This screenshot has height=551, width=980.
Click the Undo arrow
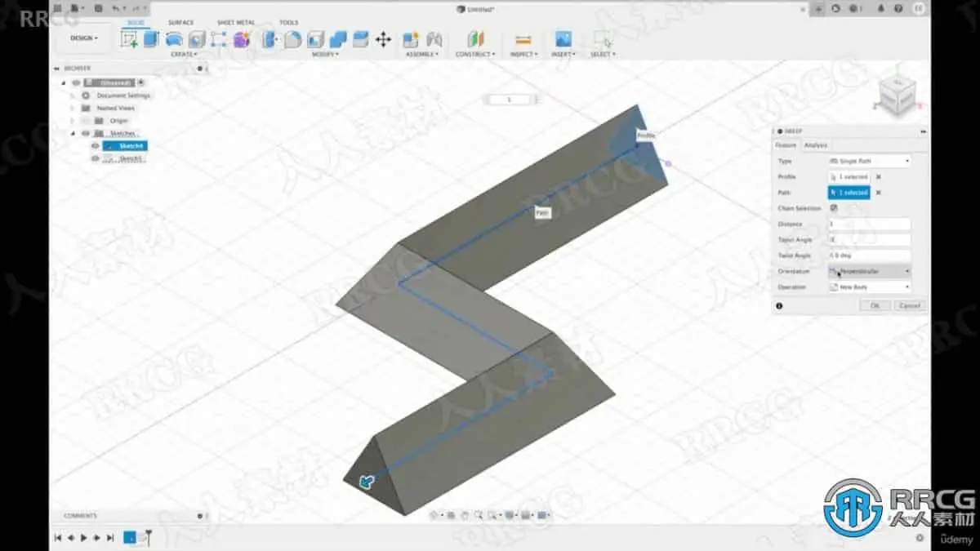tap(117, 8)
